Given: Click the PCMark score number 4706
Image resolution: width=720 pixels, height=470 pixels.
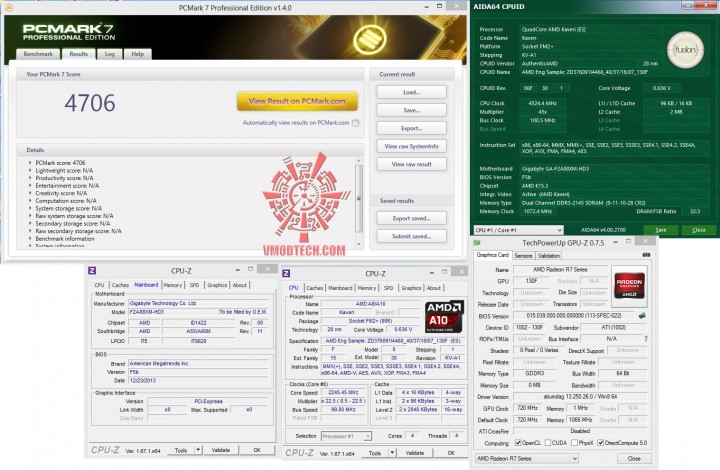Looking at the screenshot, I should coord(90,103).
